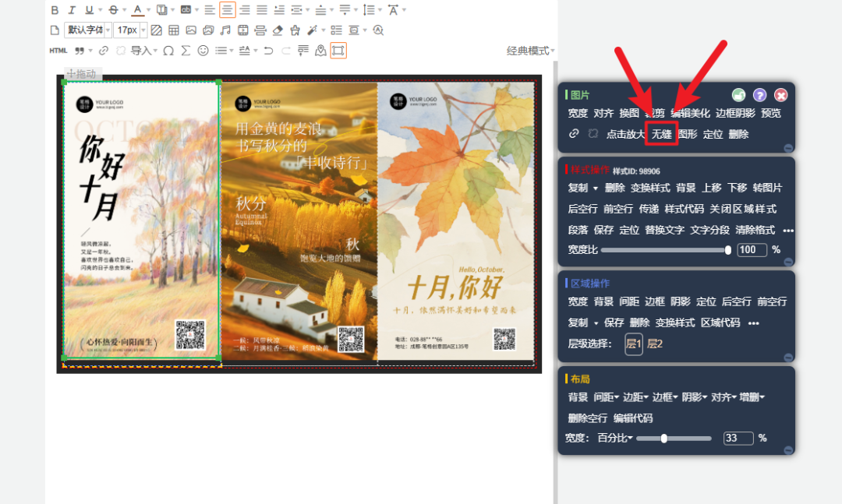
Task: Insert a hyperlink from editor toolbar
Action: coord(103,51)
